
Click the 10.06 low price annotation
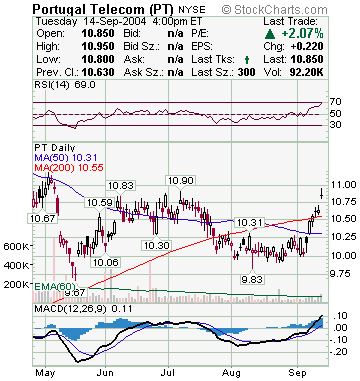[x=105, y=263]
